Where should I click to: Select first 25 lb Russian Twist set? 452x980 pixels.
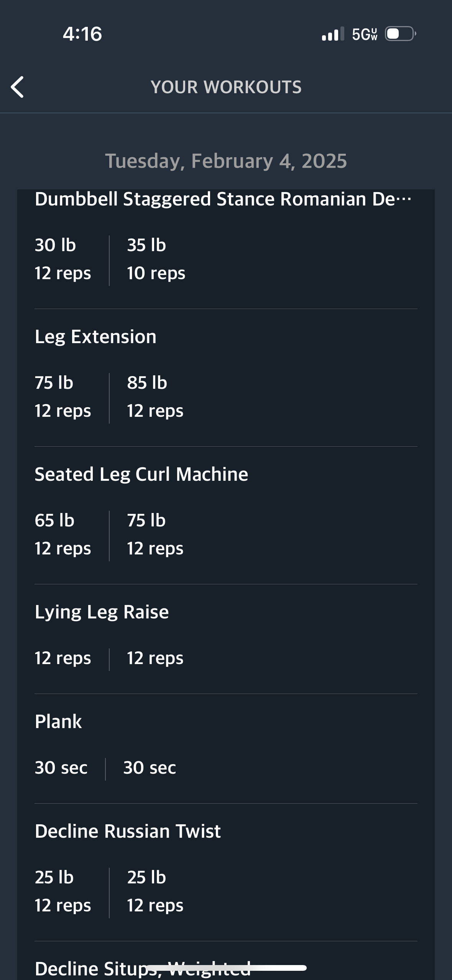63,891
